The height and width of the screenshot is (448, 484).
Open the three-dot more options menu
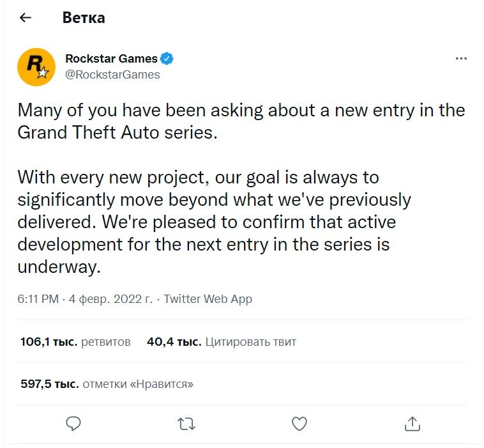[461, 59]
